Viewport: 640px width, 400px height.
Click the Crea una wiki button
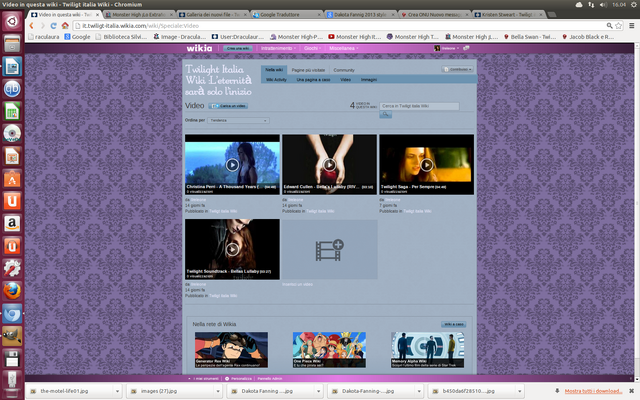(238, 48)
